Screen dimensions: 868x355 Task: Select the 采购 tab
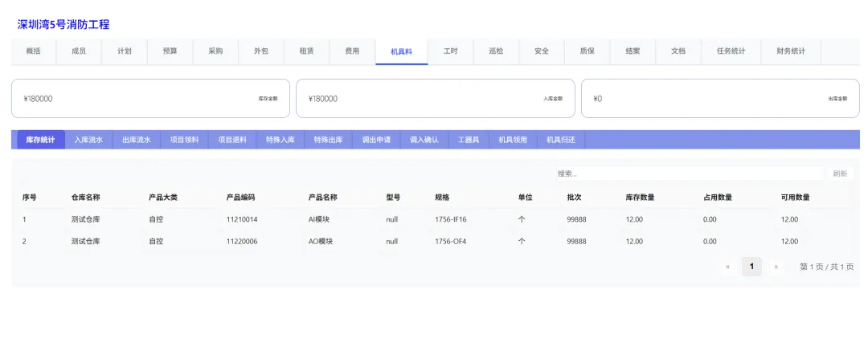click(215, 51)
